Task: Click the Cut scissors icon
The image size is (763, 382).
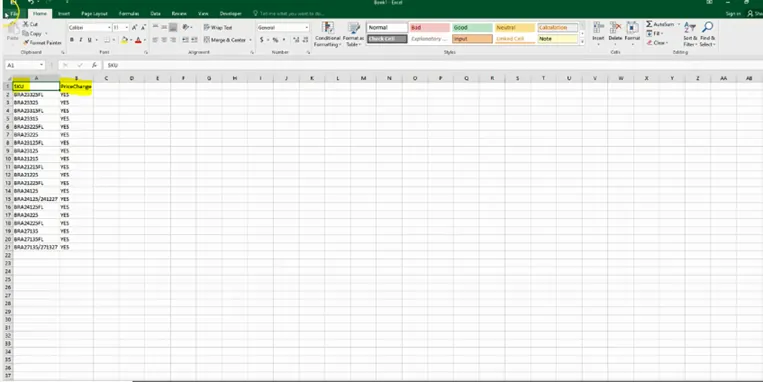Action: pyautogui.click(x=26, y=24)
